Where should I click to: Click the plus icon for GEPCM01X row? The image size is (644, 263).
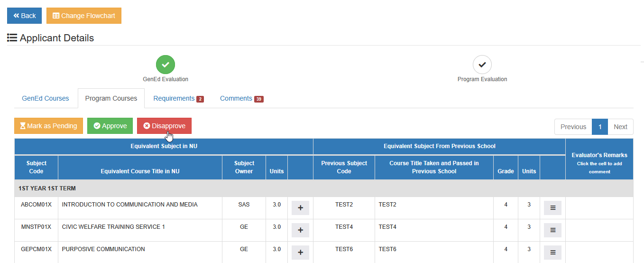pyautogui.click(x=300, y=253)
